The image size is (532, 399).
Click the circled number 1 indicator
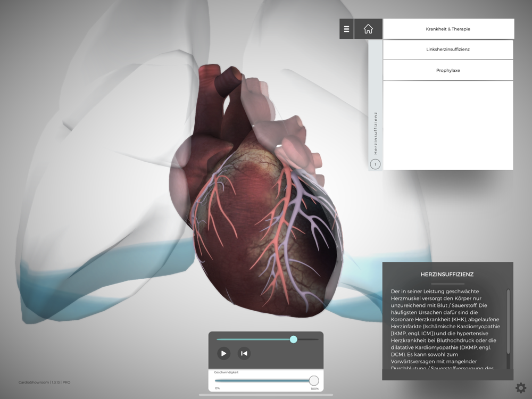(x=375, y=164)
